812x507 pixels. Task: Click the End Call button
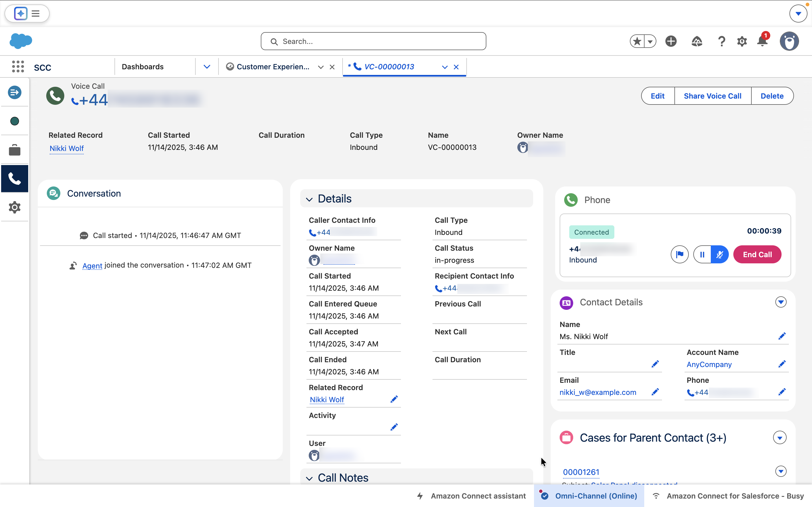[x=757, y=255]
